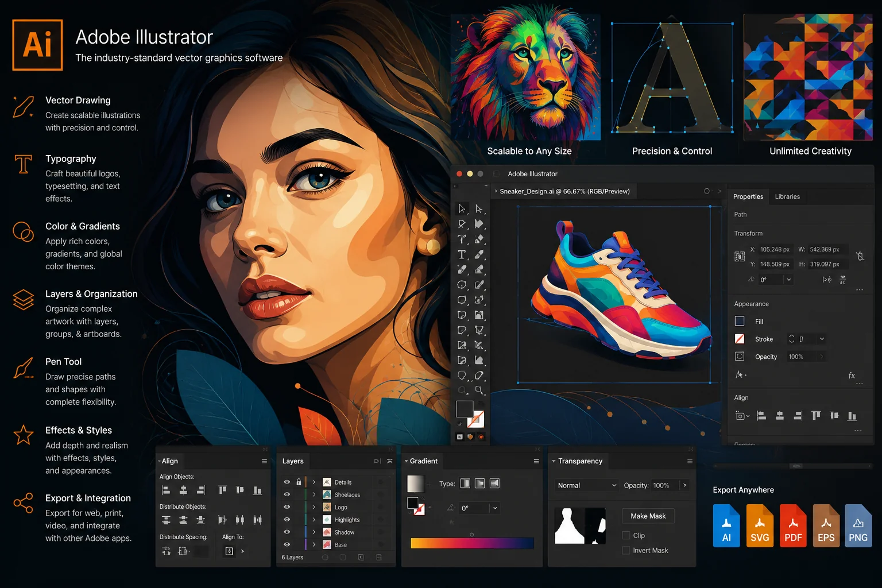This screenshot has height=588, width=882.
Task: Click last Distribute Objects icon
Action: [x=257, y=520]
